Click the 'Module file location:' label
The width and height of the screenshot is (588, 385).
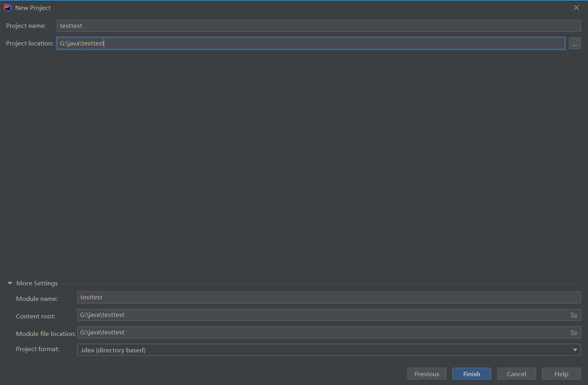(x=46, y=334)
